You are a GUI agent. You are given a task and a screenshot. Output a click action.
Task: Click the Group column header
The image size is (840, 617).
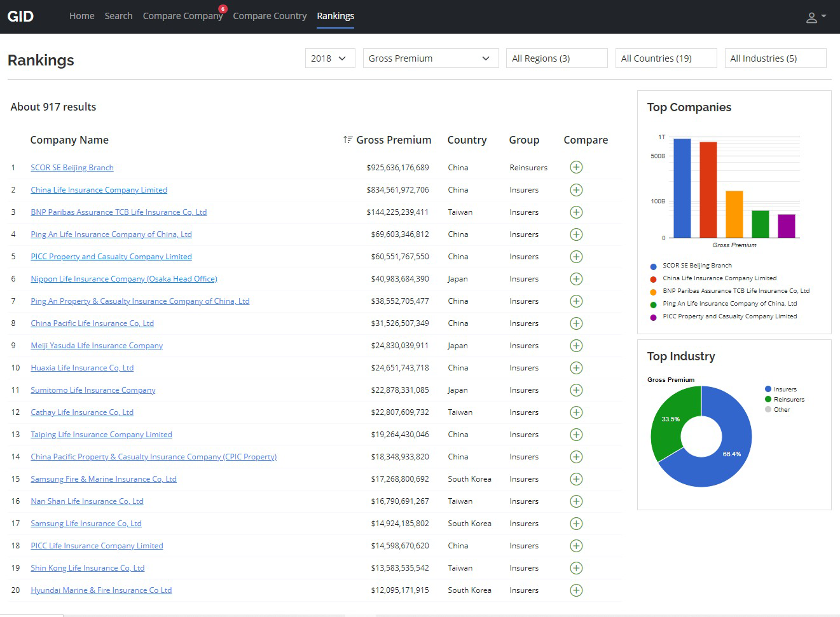pos(524,140)
